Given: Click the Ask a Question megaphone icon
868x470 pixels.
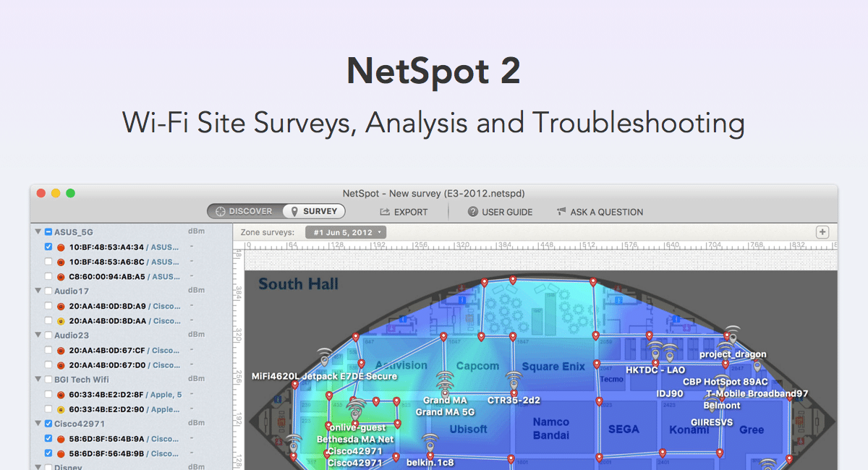Looking at the screenshot, I should point(561,212).
